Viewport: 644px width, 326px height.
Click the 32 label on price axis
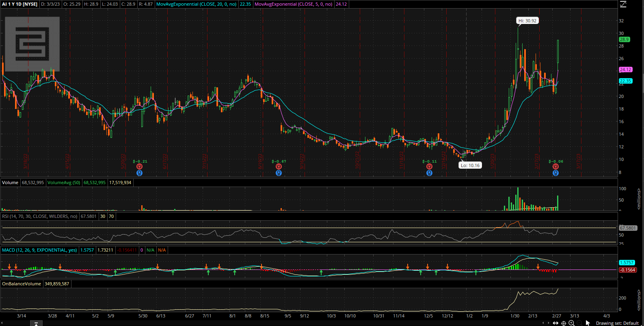click(621, 21)
